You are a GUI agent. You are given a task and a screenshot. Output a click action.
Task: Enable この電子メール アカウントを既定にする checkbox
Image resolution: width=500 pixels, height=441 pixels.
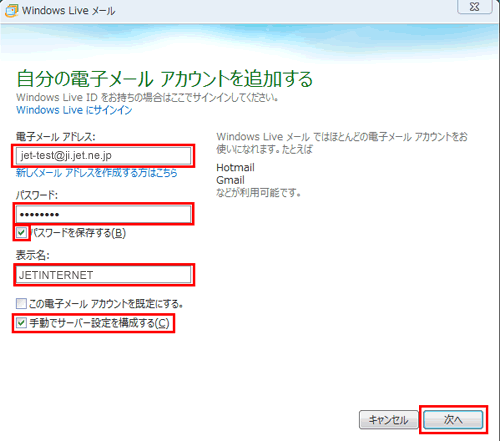(x=21, y=304)
